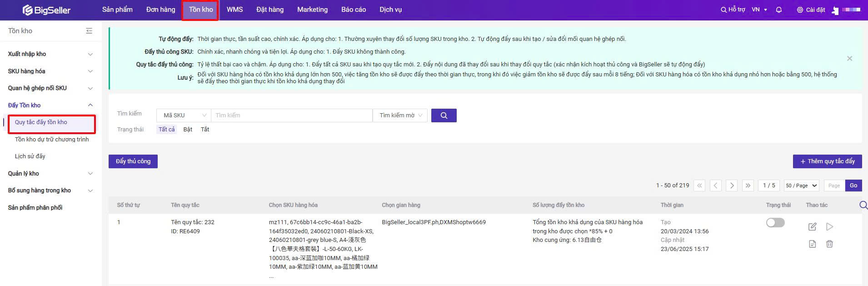
Task: Click the notification bell icon
Action: (x=779, y=10)
